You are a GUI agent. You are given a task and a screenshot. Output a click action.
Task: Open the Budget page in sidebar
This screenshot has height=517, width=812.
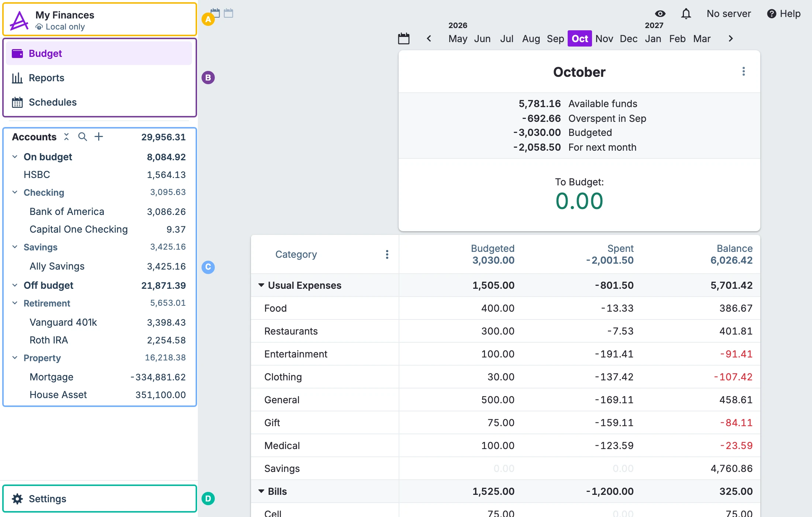pyautogui.click(x=99, y=53)
